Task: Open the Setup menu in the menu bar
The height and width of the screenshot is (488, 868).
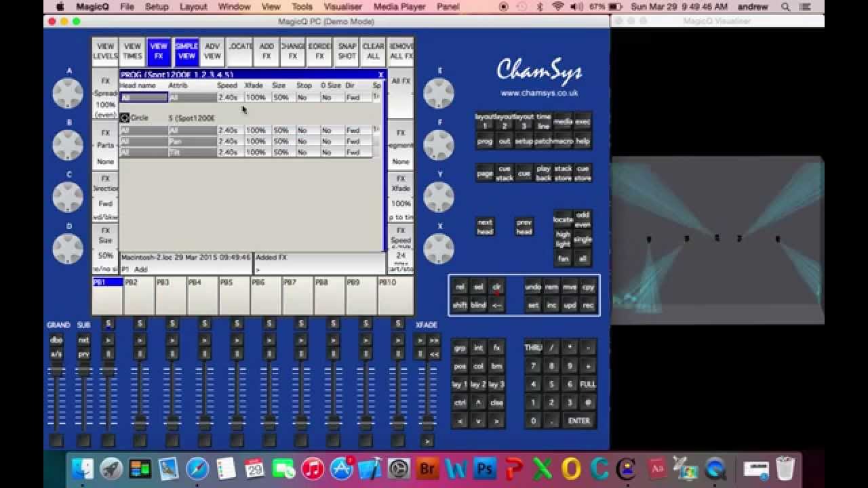Action: click(x=157, y=7)
